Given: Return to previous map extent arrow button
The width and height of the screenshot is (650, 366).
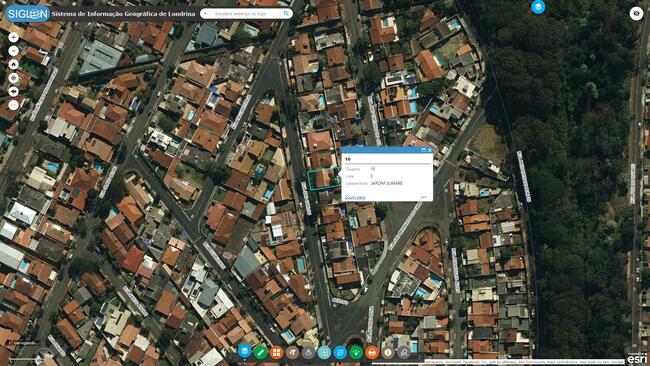Looking at the screenshot, I should pos(14,92).
